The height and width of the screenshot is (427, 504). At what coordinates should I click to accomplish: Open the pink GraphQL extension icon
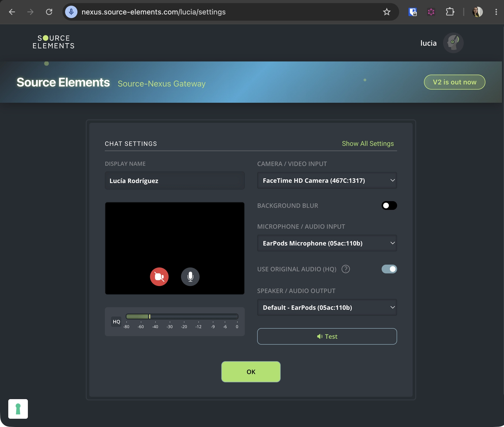431,12
